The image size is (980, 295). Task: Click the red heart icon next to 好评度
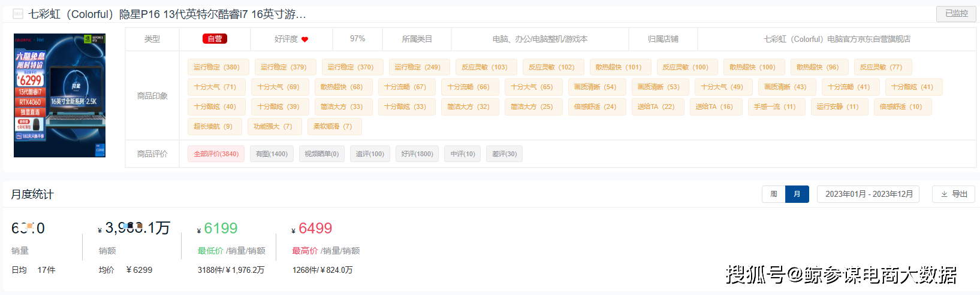coord(304,39)
